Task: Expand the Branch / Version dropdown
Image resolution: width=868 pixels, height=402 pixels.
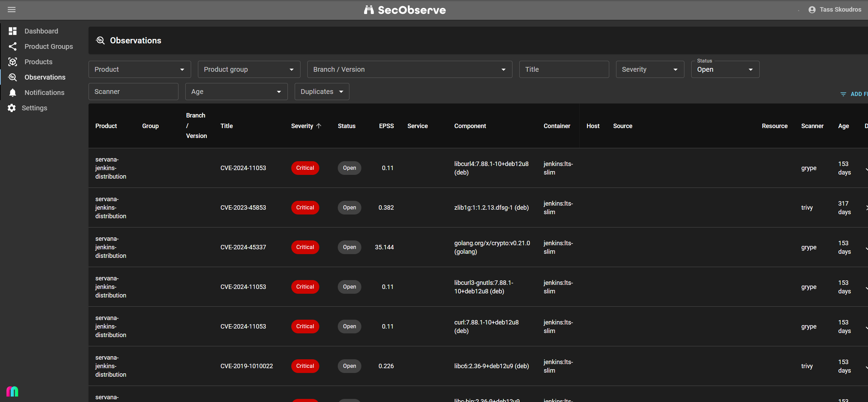Action: pyautogui.click(x=410, y=69)
